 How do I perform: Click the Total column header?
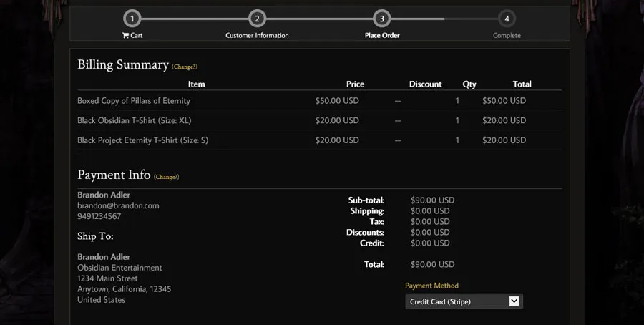522,84
